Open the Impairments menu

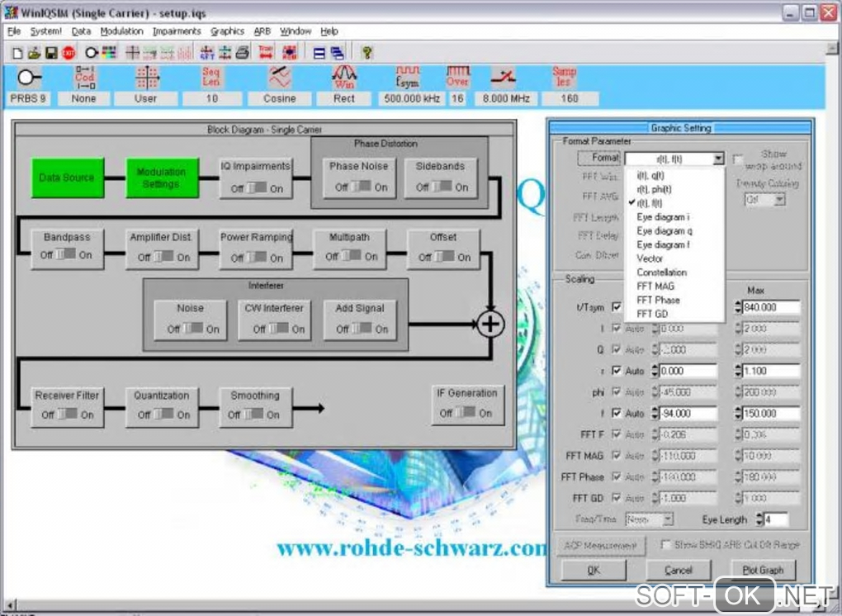177,31
